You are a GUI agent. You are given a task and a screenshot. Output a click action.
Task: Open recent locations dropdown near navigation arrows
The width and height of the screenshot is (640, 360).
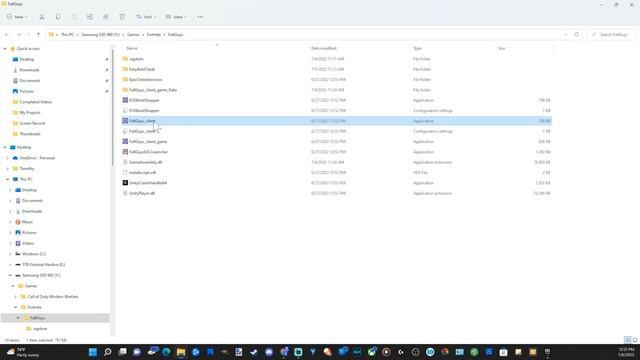tap(28, 35)
